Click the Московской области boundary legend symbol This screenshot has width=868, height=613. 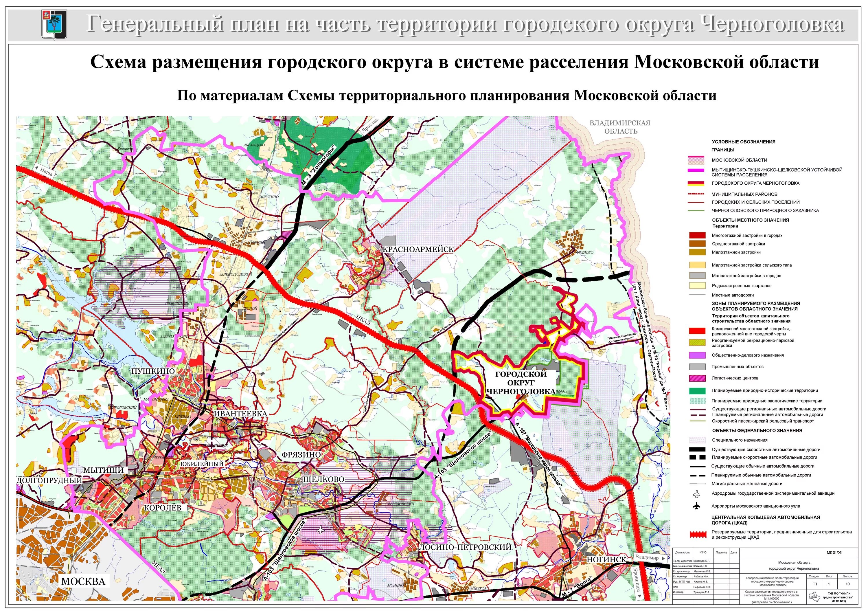pos(696,160)
